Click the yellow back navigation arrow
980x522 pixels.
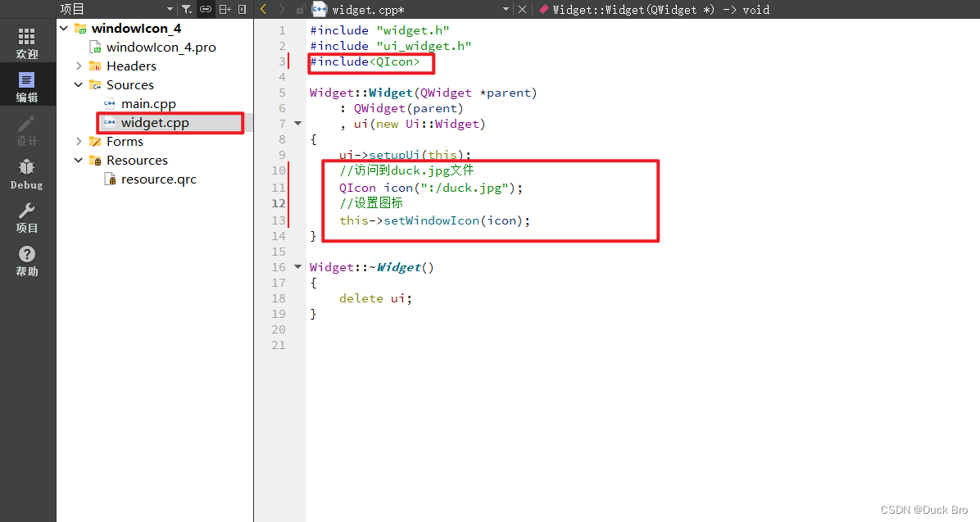point(263,9)
